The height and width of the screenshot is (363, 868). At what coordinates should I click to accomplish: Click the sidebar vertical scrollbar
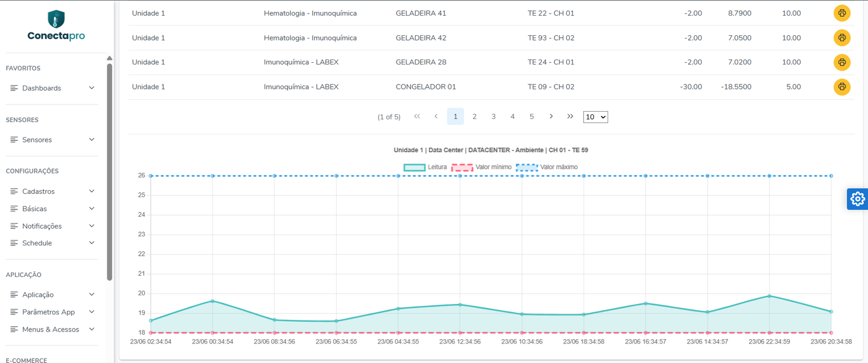point(110,172)
